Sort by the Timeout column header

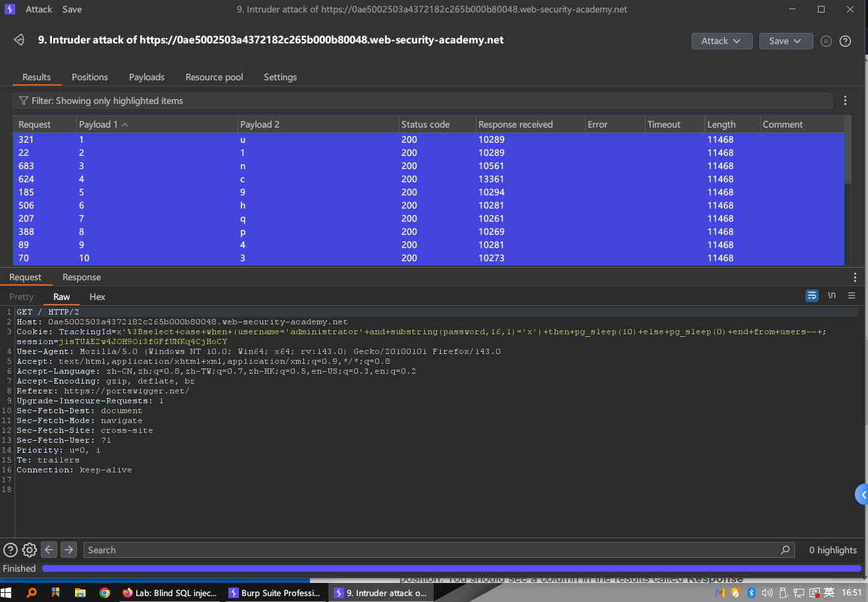tap(675, 124)
